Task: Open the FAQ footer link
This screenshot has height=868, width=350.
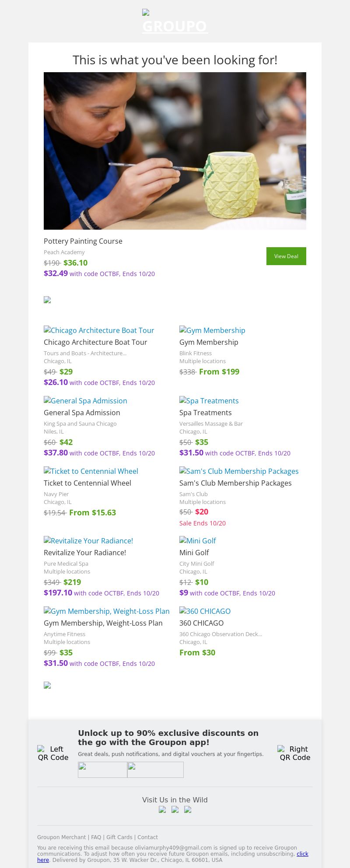Action: pyautogui.click(x=96, y=837)
